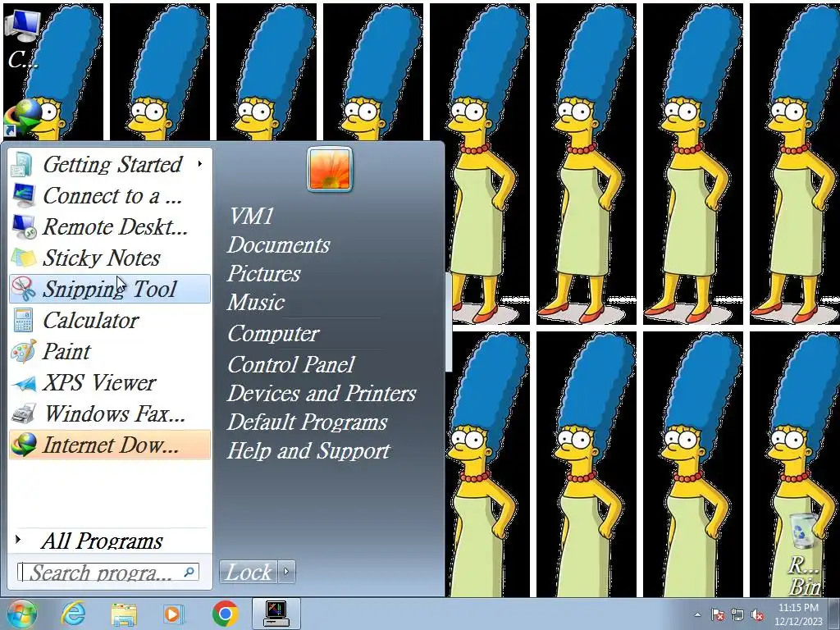Open Windows Explorer folder icon on taskbar

[x=124, y=614]
